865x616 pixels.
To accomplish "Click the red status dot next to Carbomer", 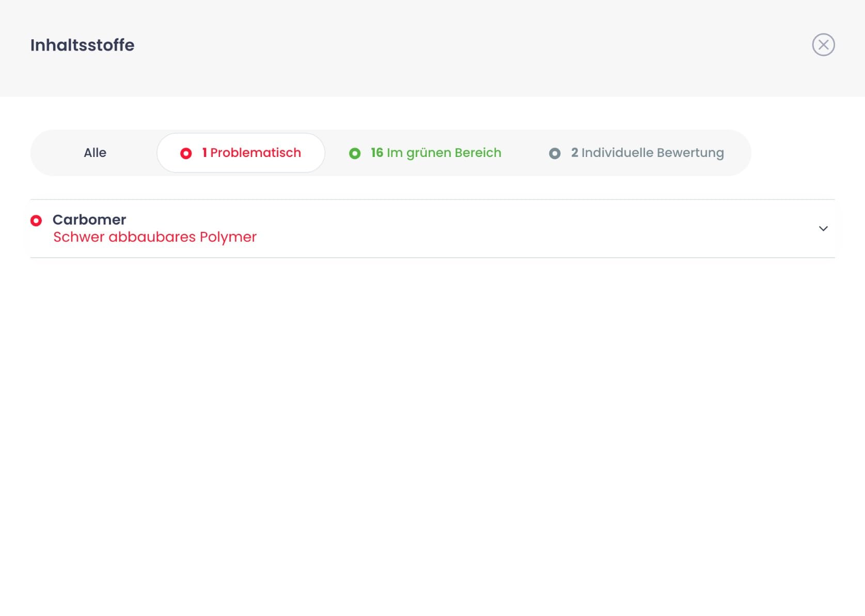I will (x=36, y=220).
